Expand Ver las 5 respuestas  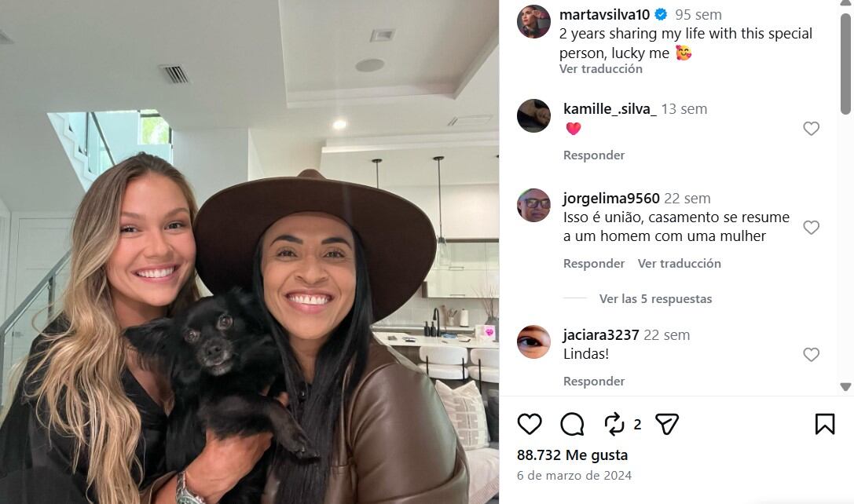655,299
